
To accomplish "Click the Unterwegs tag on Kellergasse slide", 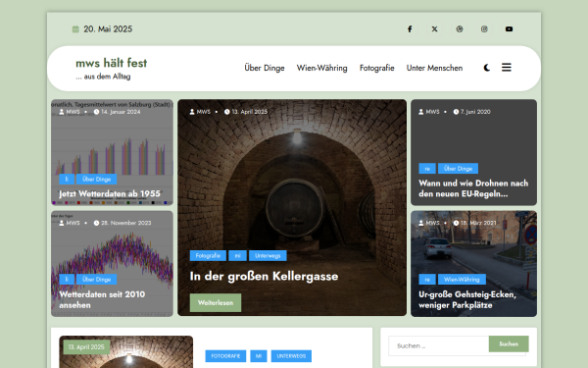I will pos(268,256).
